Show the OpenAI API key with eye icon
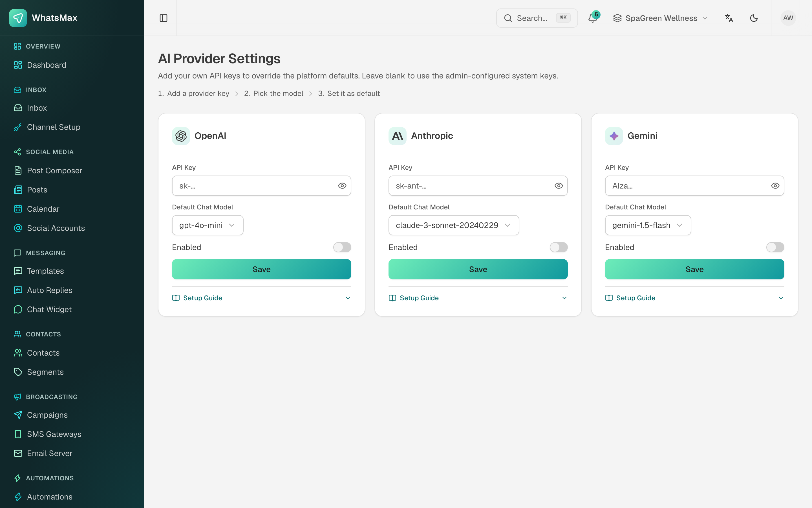This screenshot has width=812, height=508. pyautogui.click(x=342, y=186)
